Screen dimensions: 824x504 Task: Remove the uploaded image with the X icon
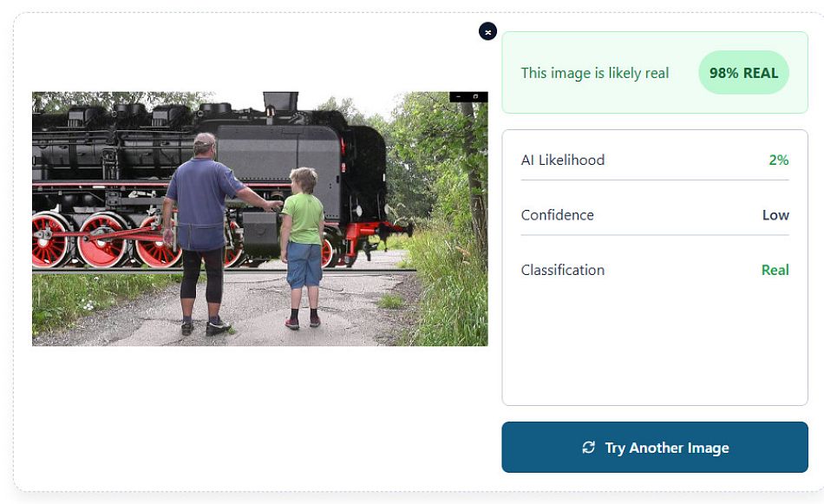coord(487,31)
